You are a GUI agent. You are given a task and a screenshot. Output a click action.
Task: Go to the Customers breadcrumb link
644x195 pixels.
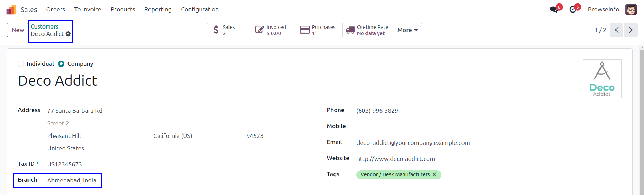[x=45, y=26]
